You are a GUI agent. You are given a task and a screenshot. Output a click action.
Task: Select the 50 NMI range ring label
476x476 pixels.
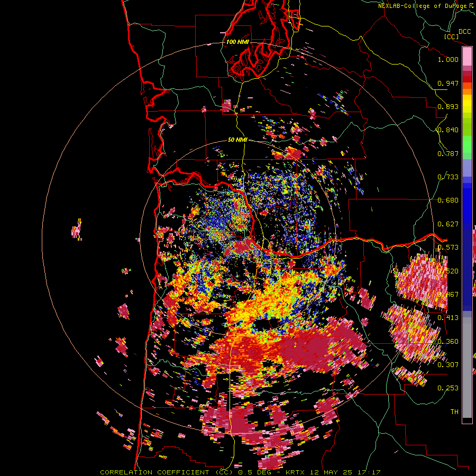tap(237, 140)
